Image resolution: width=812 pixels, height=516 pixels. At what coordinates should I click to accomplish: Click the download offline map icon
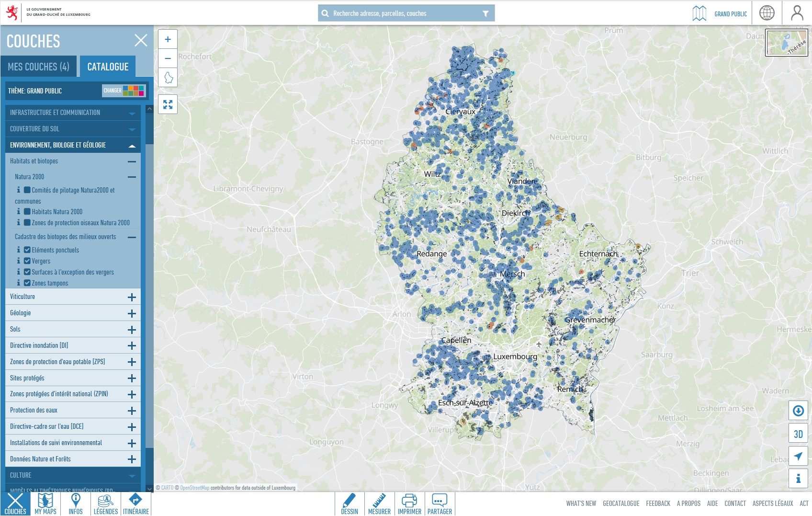pyautogui.click(x=798, y=411)
